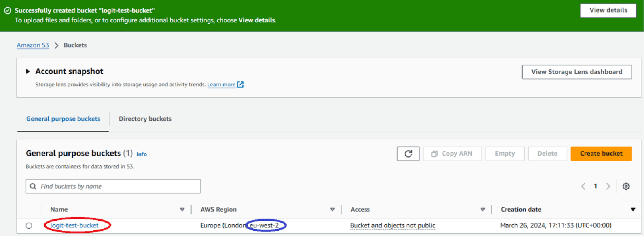Click the success checkmark icon in the banner
The width and height of the screenshot is (644, 236).
coord(7,10)
